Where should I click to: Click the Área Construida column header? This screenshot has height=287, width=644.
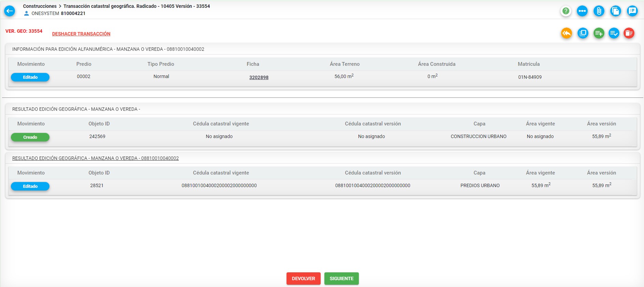point(437,64)
